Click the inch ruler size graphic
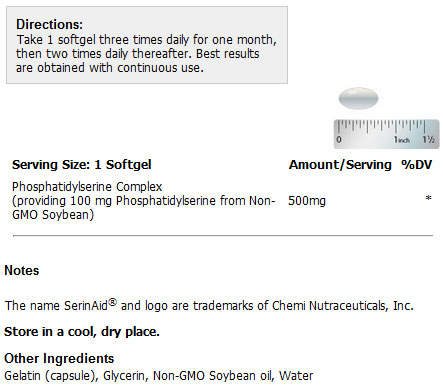Screen dimensions: 443x386 coord(387,134)
